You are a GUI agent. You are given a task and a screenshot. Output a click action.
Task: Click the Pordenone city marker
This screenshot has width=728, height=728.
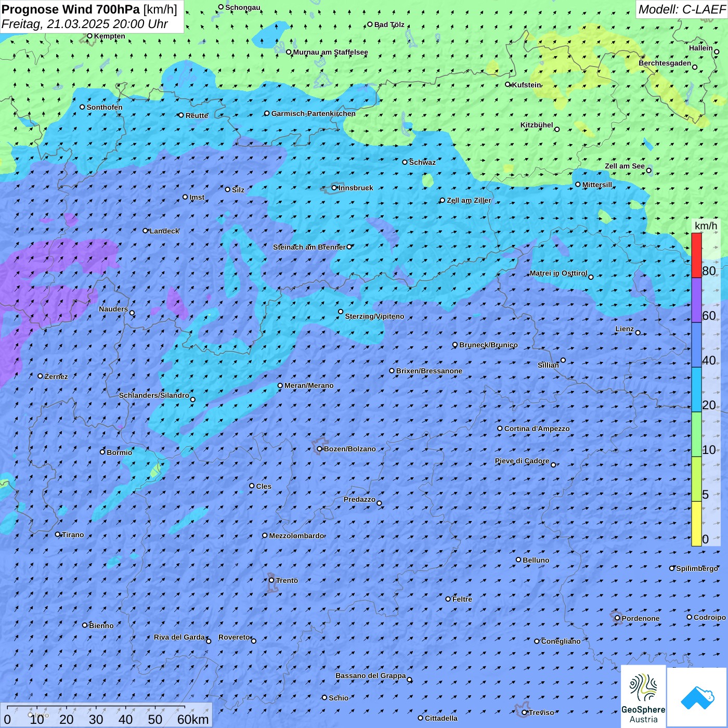(617, 618)
